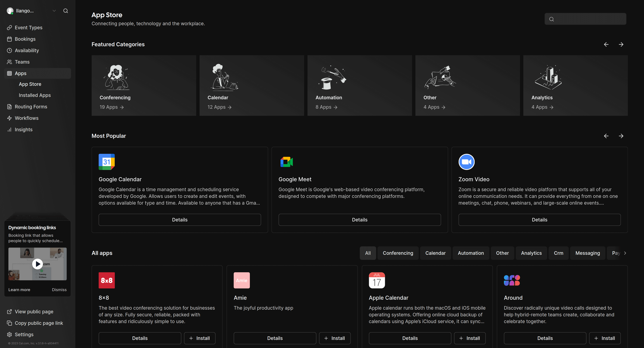Viewport: 644px width, 348px height.
Task: Open Details for Google Calendar
Action: click(180, 220)
